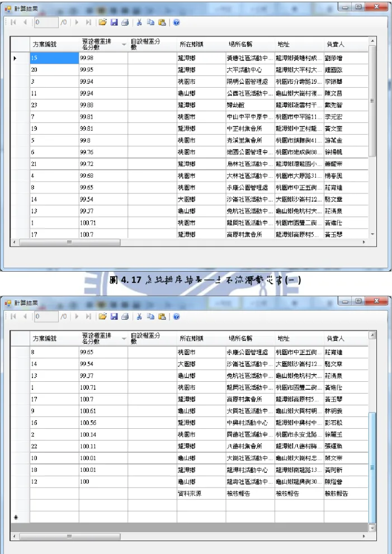The height and width of the screenshot is (554, 392).
Task: Select 方案編號 cell 23 in upper grid
Action: (x=54, y=105)
